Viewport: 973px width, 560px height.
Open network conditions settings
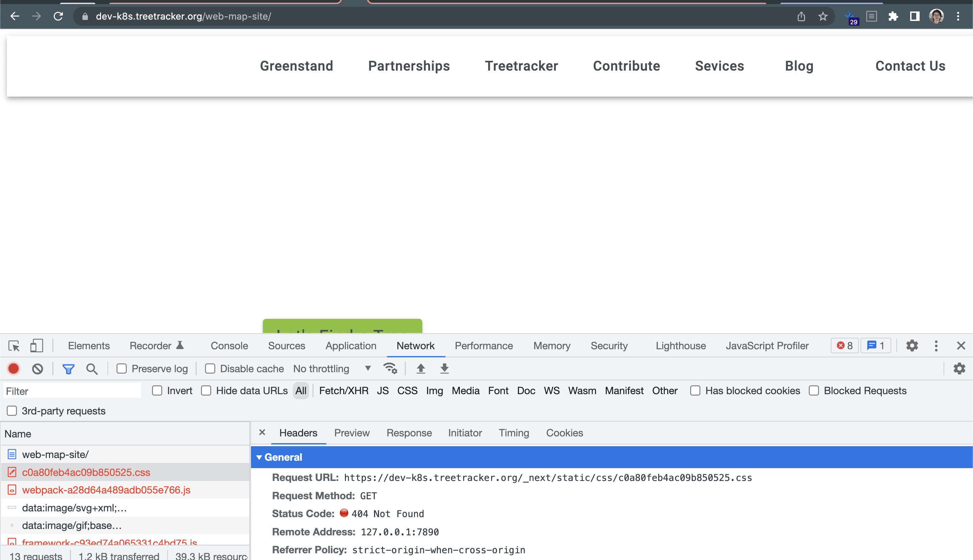point(391,368)
